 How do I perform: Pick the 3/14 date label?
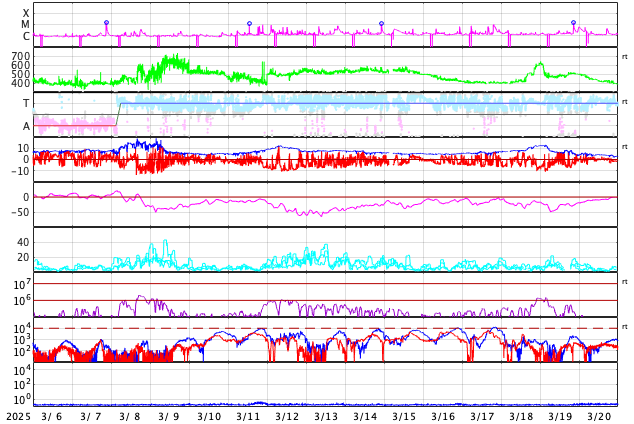coord(365,417)
